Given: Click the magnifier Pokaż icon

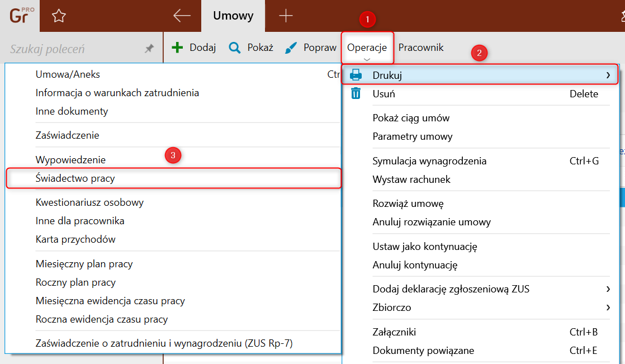Looking at the screenshot, I should pyautogui.click(x=235, y=48).
